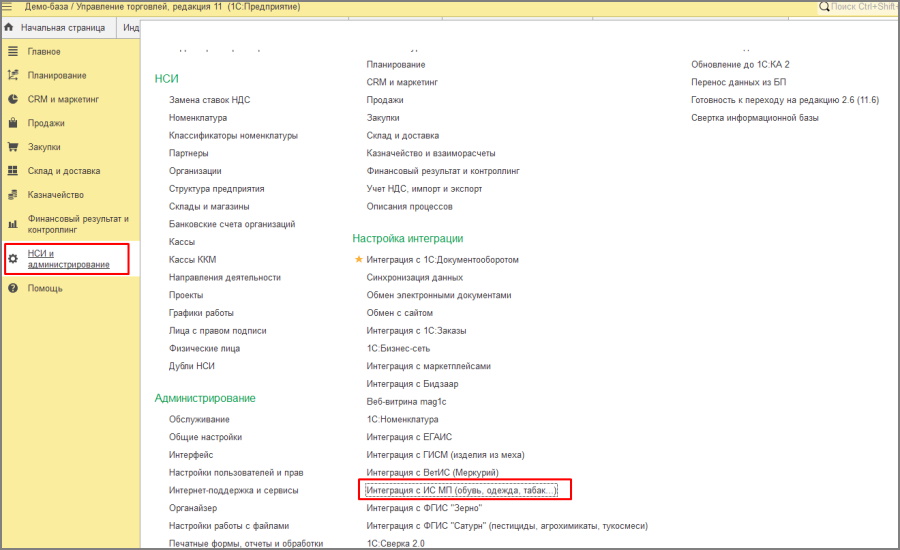Viewport: 900px width, 550px height.
Task: Open Свертка информационной базы link
Action: 755,118
